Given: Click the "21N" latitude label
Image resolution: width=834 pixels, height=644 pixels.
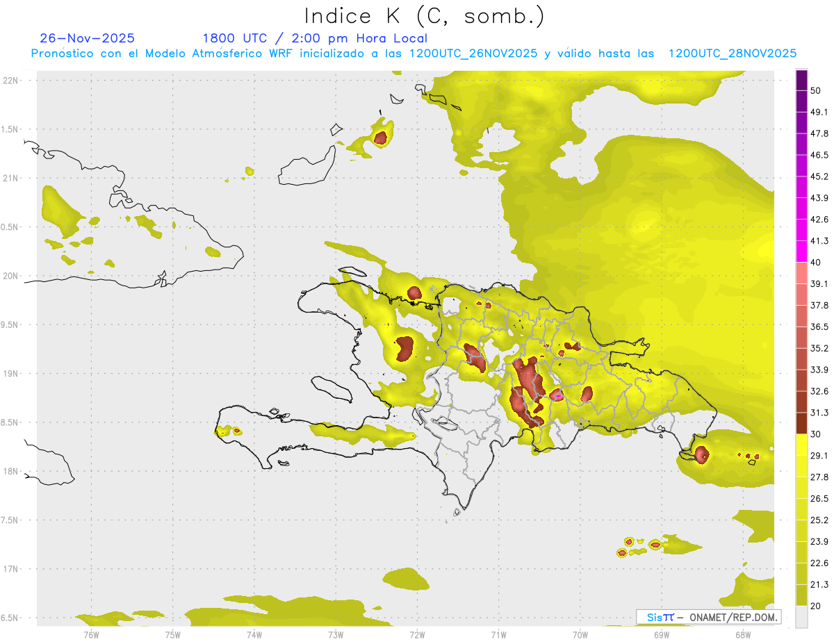Looking at the screenshot, I should tap(11, 178).
